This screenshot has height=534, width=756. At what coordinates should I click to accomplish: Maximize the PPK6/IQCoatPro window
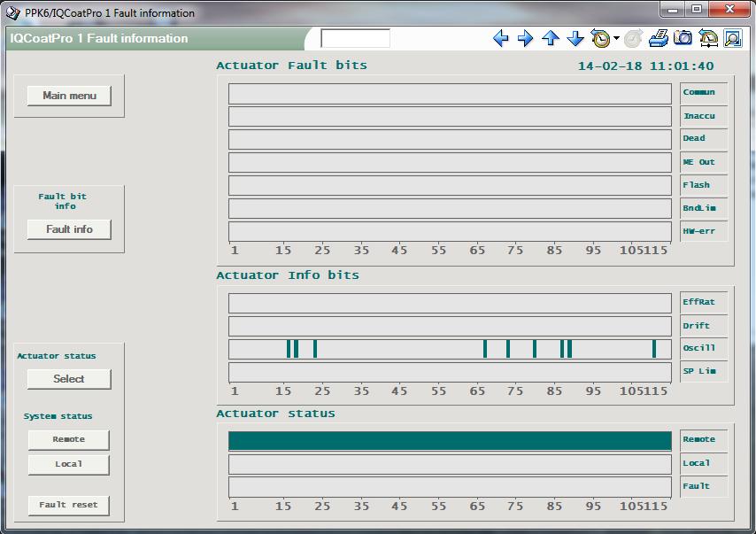point(696,9)
